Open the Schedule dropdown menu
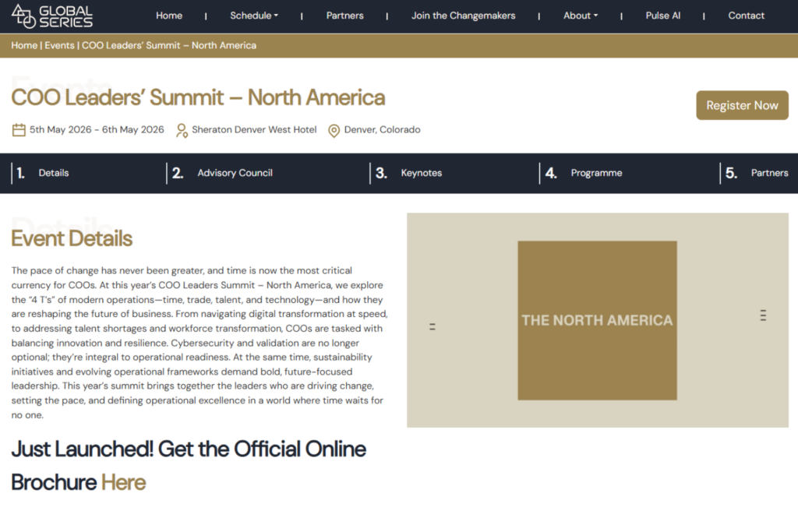This screenshot has width=798, height=532. click(x=253, y=15)
